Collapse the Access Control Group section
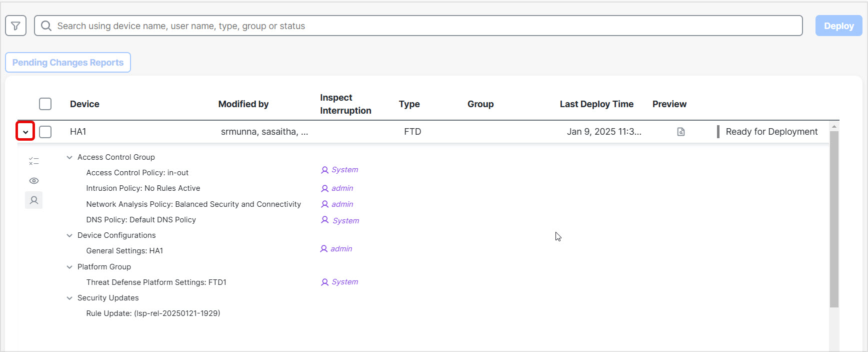 click(69, 157)
